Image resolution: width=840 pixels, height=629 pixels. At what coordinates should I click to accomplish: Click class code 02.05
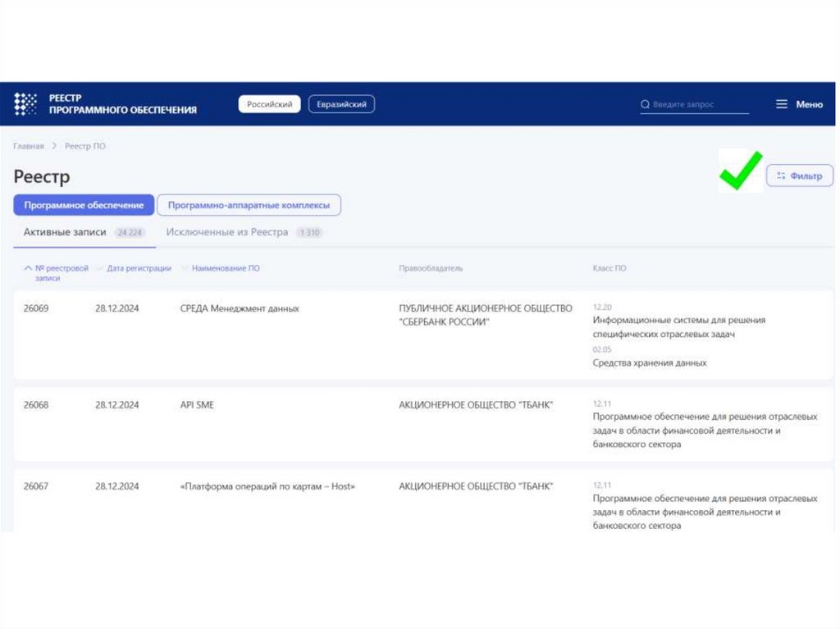601,349
